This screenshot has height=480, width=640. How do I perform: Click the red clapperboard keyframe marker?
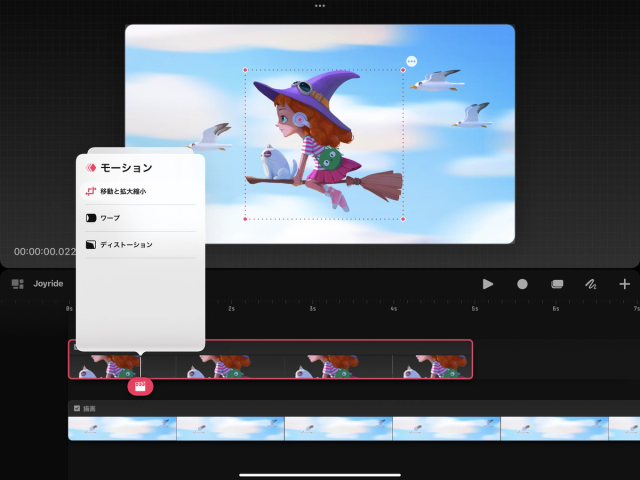coord(140,387)
